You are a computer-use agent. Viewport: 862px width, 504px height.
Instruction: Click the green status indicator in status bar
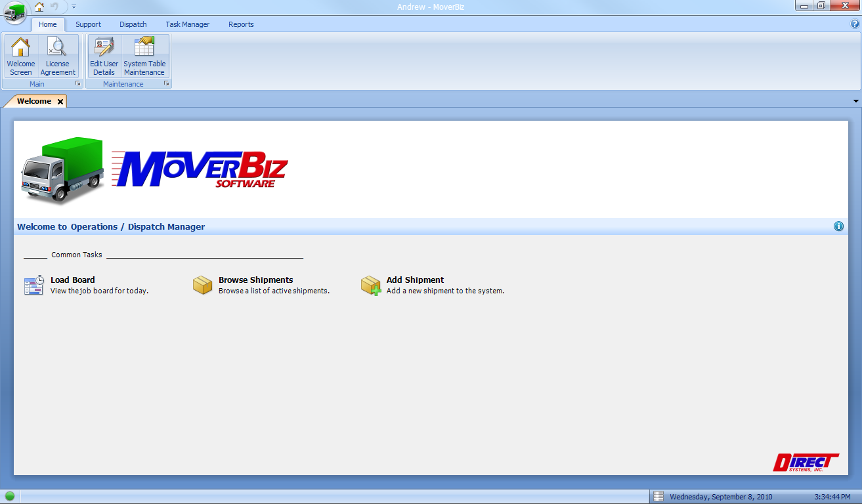[10, 496]
